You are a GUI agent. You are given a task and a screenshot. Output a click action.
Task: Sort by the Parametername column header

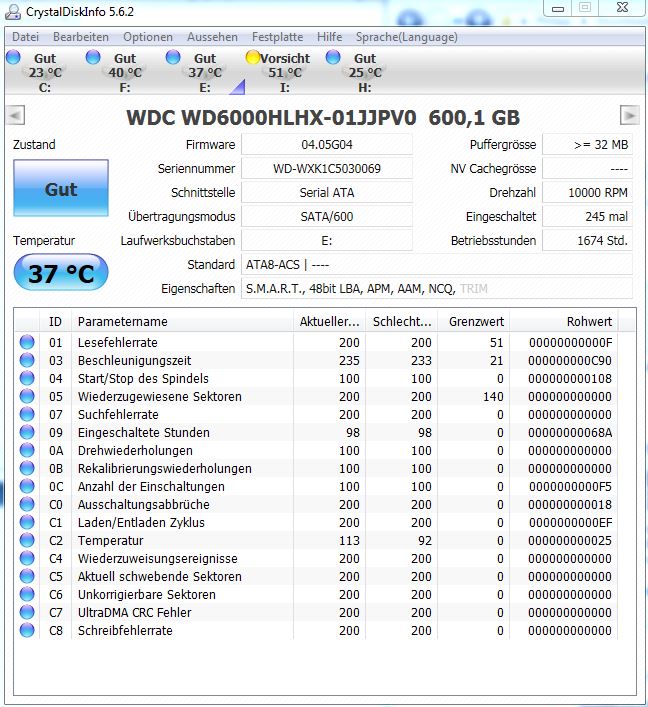coord(182,321)
